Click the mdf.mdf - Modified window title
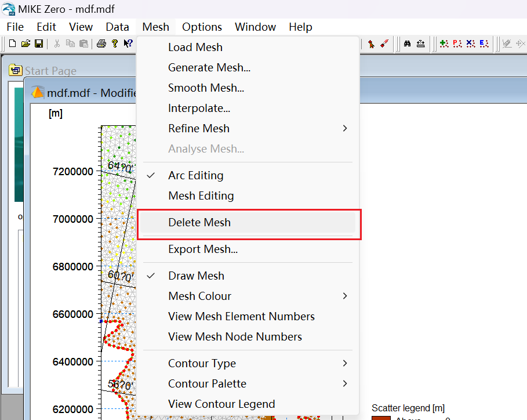Viewport: 527px width, 420px height. [x=92, y=92]
